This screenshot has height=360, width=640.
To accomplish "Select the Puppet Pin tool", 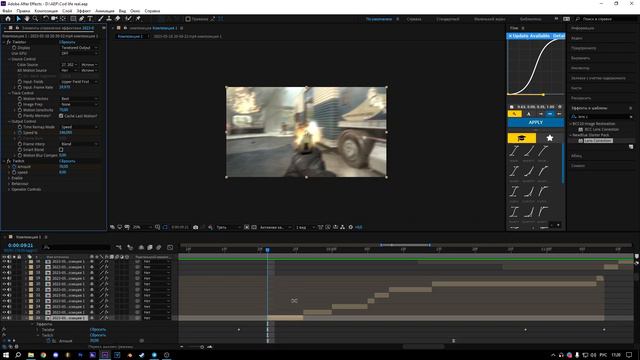I will (x=138, y=19).
